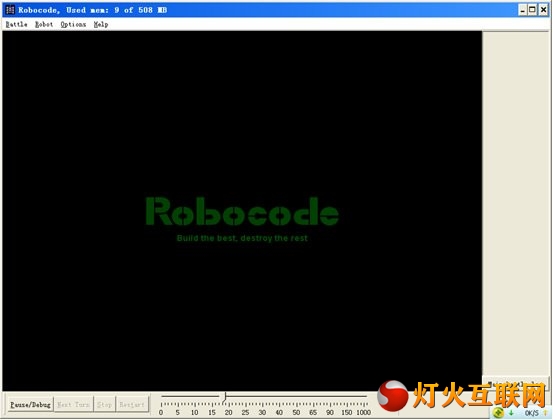Click the red sphere watermark logo
Screen dimensions: 553x420
coord(393,396)
